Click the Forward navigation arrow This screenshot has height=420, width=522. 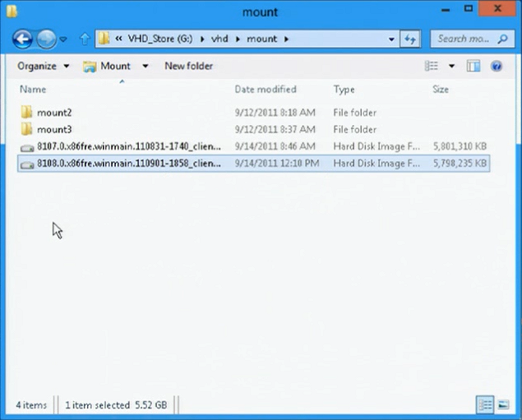point(46,39)
